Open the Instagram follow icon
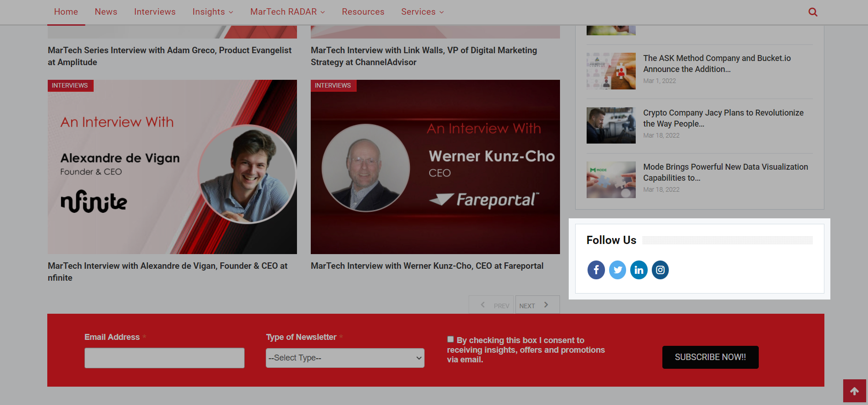The width and height of the screenshot is (868, 405). coord(660,270)
